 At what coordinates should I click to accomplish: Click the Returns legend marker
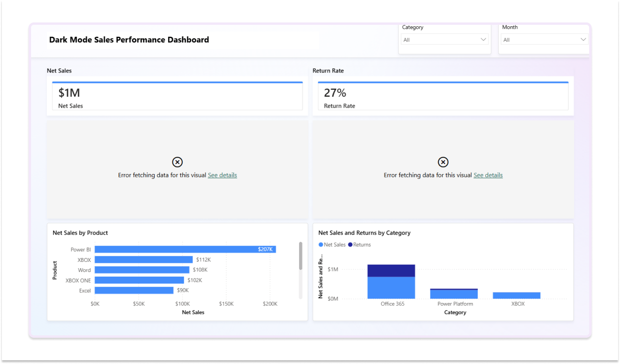coord(350,245)
